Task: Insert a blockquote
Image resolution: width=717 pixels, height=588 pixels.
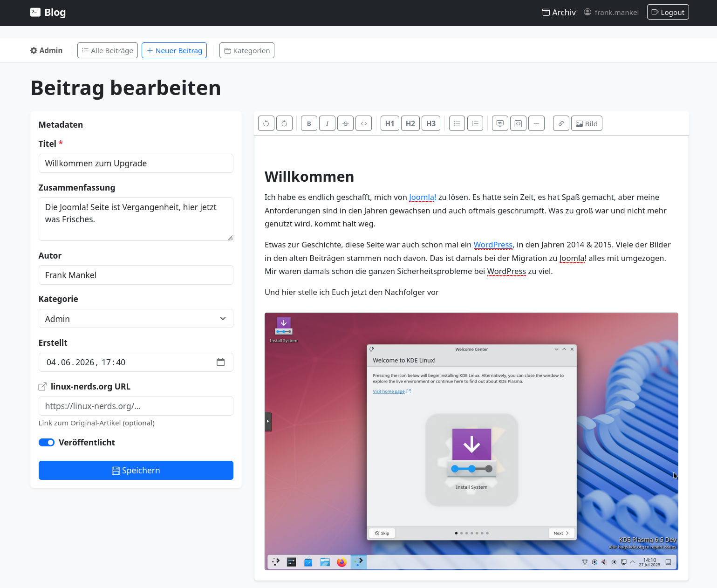Action: (x=500, y=123)
